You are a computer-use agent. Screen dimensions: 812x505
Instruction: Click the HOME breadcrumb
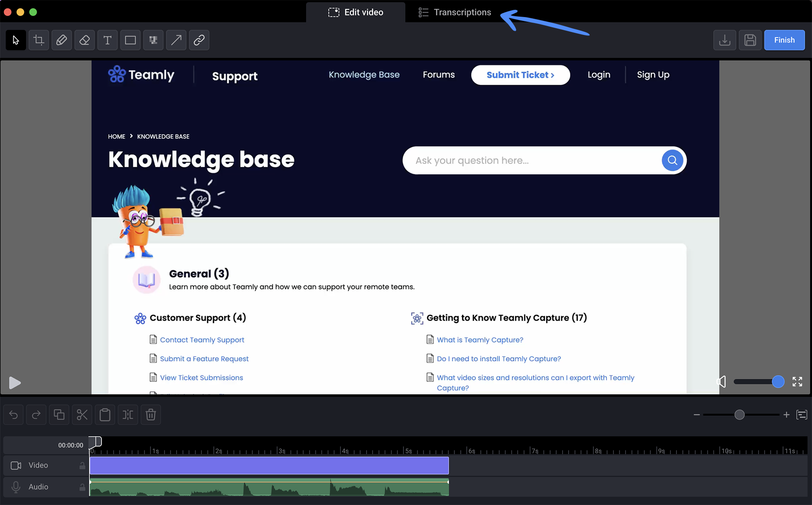pyautogui.click(x=116, y=136)
